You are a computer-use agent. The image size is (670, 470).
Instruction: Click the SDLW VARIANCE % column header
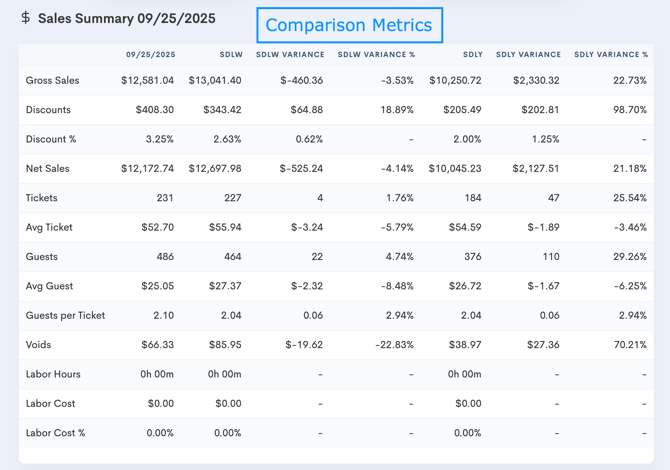point(376,55)
